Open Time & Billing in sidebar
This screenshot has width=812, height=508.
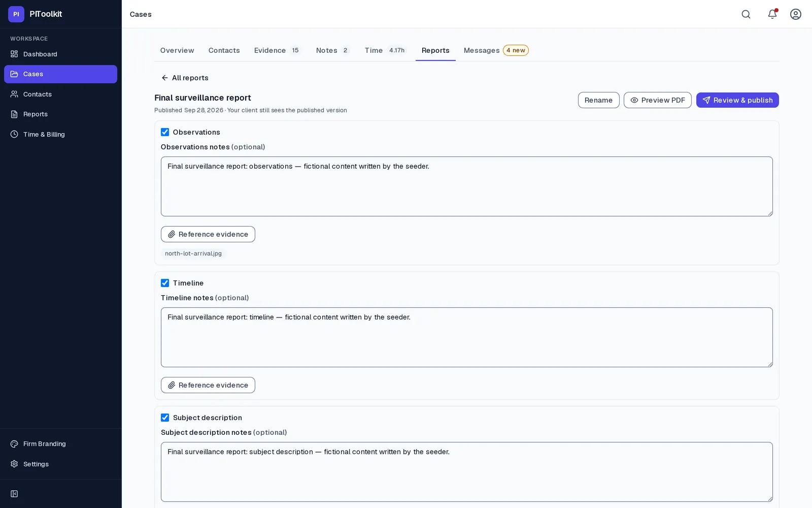pos(60,134)
